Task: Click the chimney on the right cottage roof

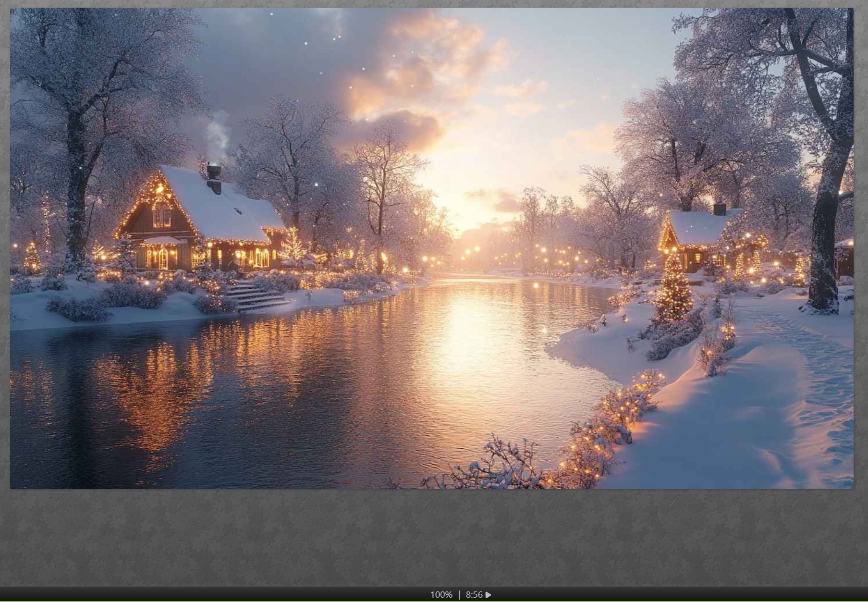Action: pyautogui.click(x=719, y=209)
